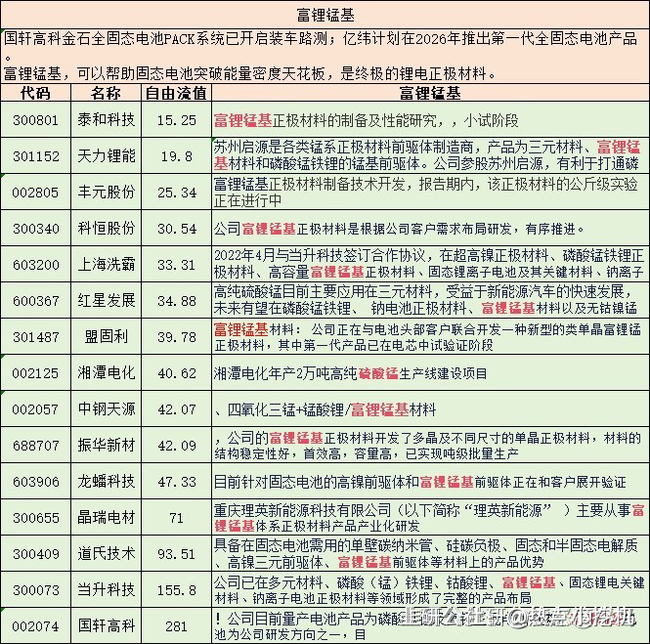Select the name cell 中钢天源
The height and width of the screenshot is (644, 650).
tap(107, 409)
